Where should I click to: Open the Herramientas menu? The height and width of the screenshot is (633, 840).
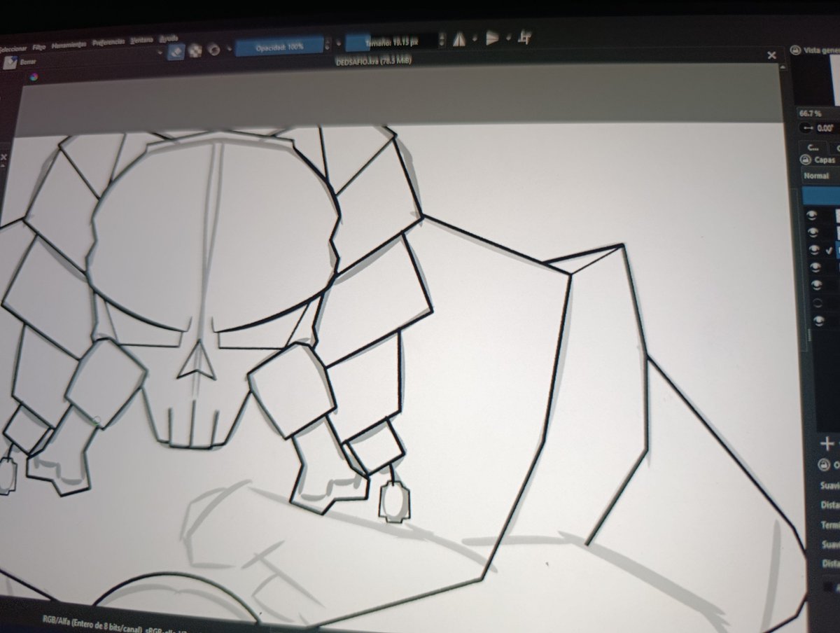(x=69, y=44)
